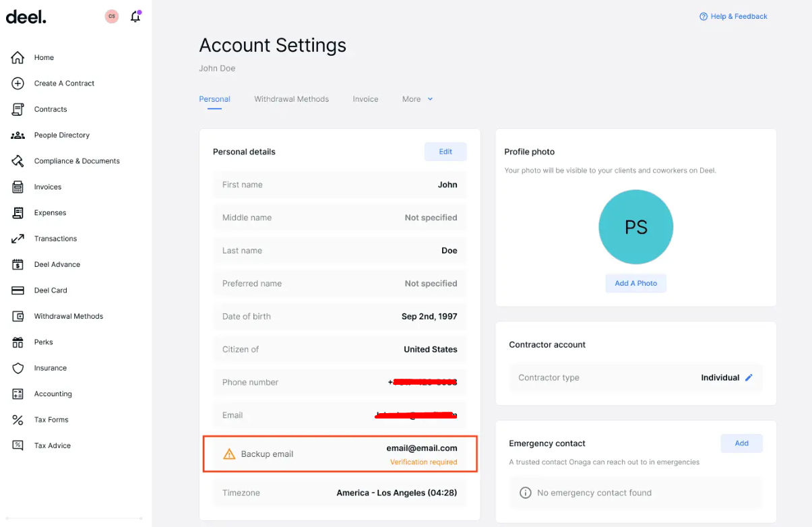Open the Insurance shield icon

(18, 368)
